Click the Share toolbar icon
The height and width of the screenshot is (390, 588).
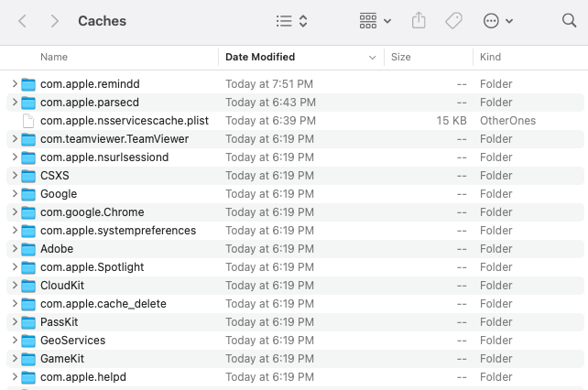(x=419, y=20)
